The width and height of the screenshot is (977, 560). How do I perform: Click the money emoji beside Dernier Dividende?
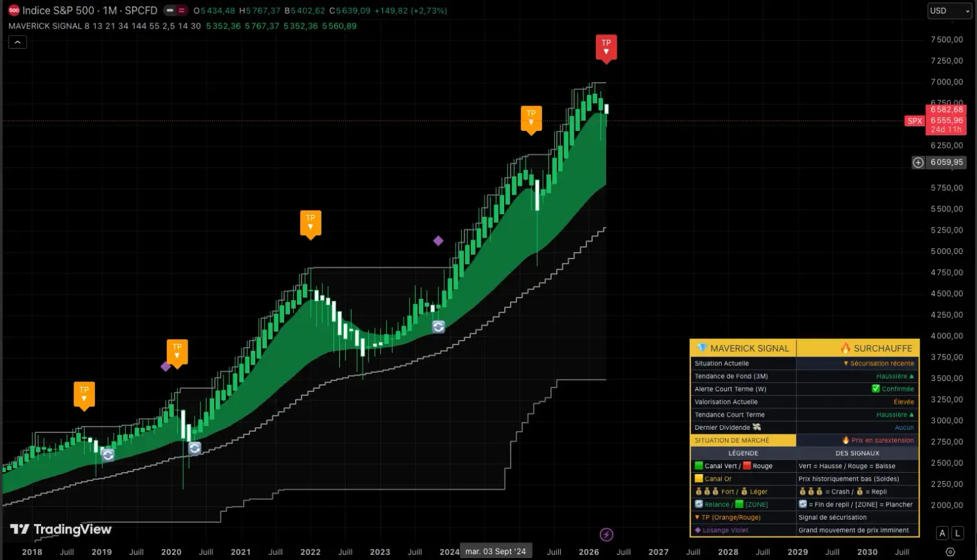pos(757,427)
